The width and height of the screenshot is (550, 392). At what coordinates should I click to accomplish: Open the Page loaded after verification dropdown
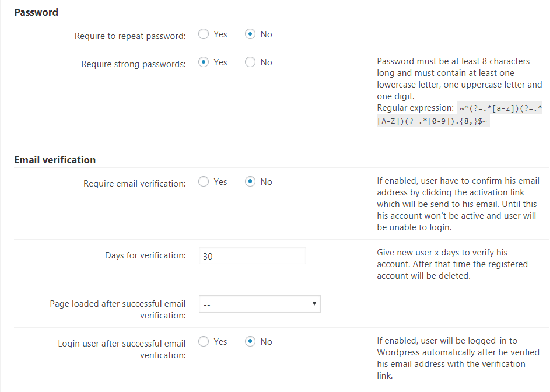pyautogui.click(x=260, y=304)
